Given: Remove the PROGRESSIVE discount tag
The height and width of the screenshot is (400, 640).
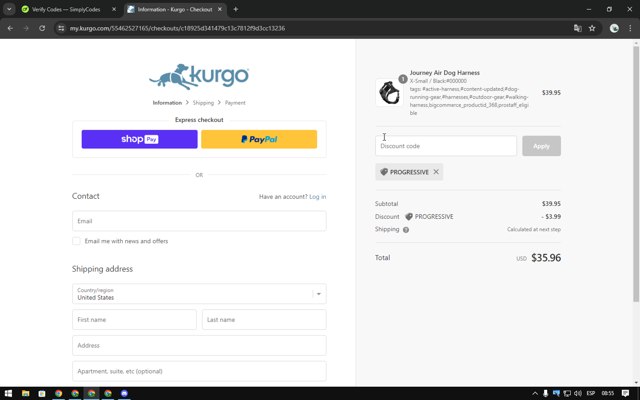Looking at the screenshot, I should tap(436, 172).
